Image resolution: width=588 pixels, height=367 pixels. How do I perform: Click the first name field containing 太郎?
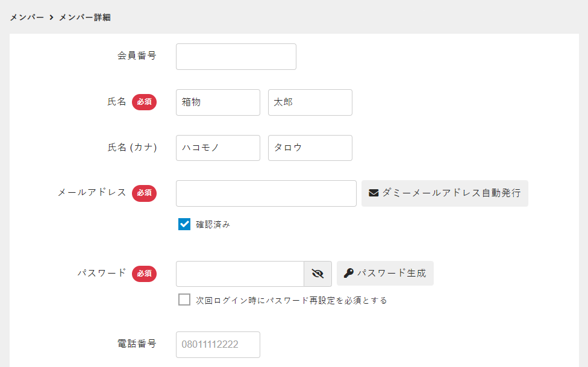click(310, 102)
